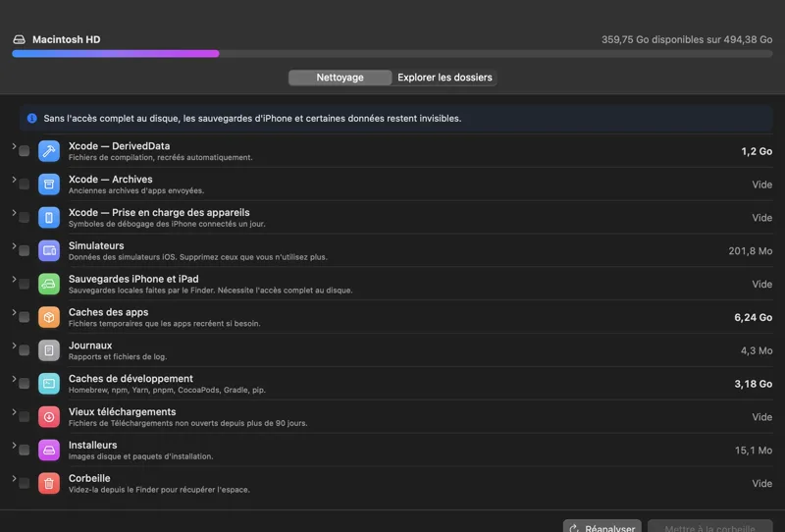Expand the Installeurs row
This screenshot has height=532, width=785.
14,446
